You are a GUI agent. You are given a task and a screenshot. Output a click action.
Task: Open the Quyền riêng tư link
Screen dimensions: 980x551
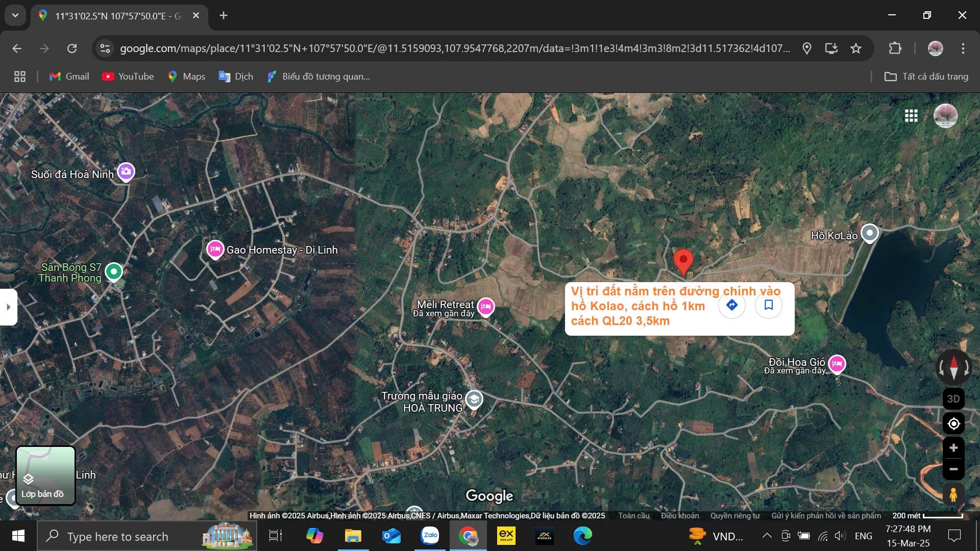pyautogui.click(x=735, y=516)
